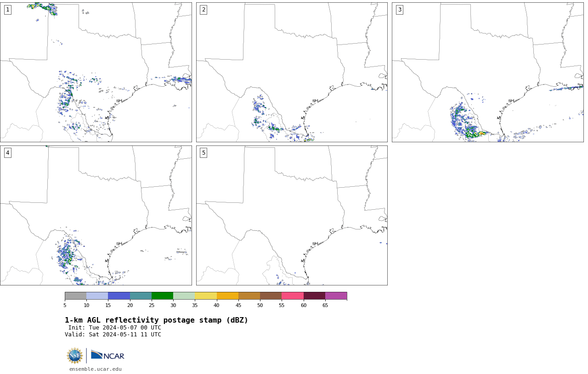The width and height of the screenshot is (588, 374).
Task: Click the orange 40-45 dBZ swatch
Action: pyautogui.click(x=227, y=296)
